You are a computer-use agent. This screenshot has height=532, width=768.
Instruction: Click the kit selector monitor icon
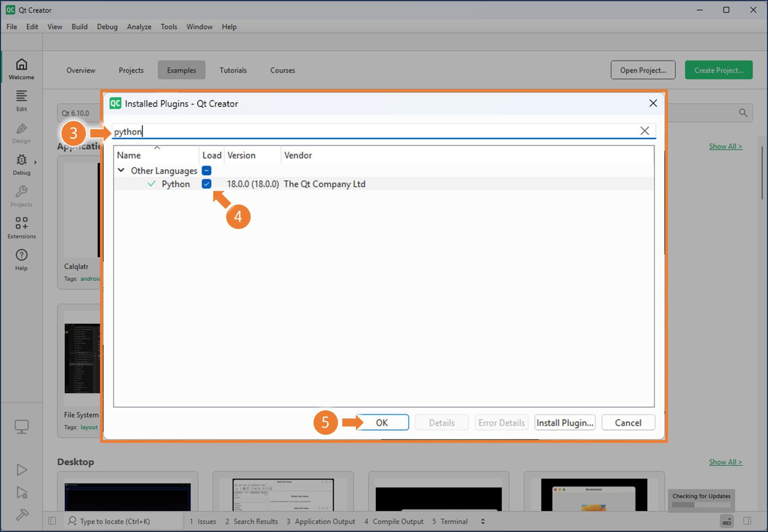click(22, 427)
